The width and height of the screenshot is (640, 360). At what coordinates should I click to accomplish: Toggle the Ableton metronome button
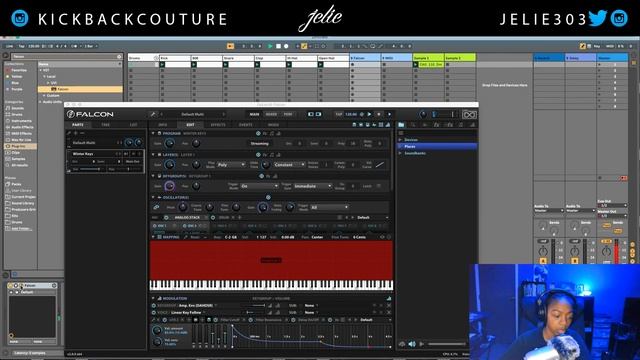pos(73,46)
